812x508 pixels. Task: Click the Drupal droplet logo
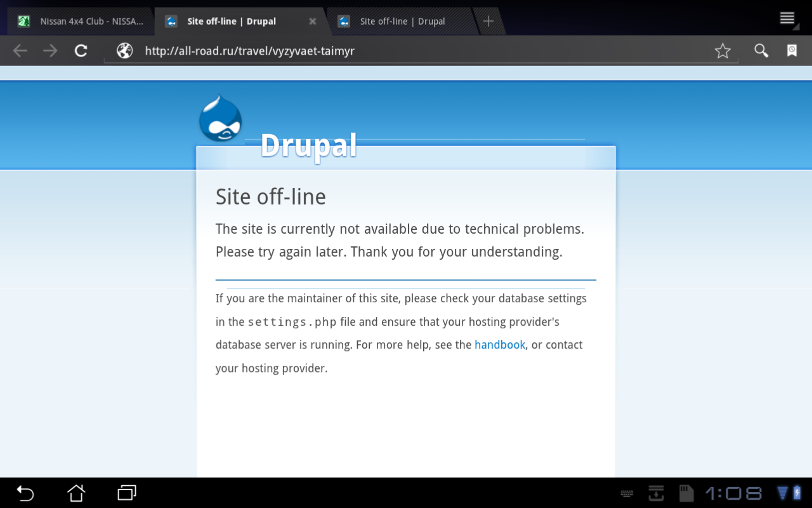(220, 118)
